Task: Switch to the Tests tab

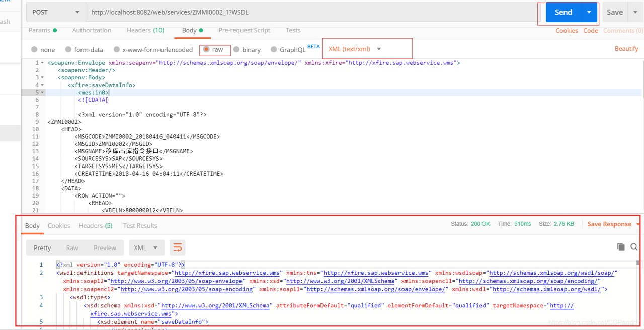Action: (293, 30)
